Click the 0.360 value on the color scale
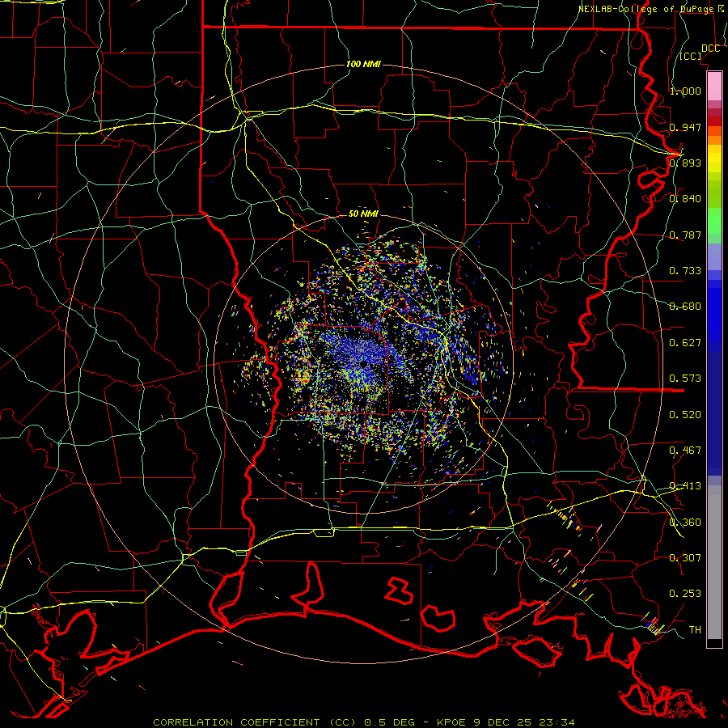Viewport: 728px width, 728px height. point(685,523)
